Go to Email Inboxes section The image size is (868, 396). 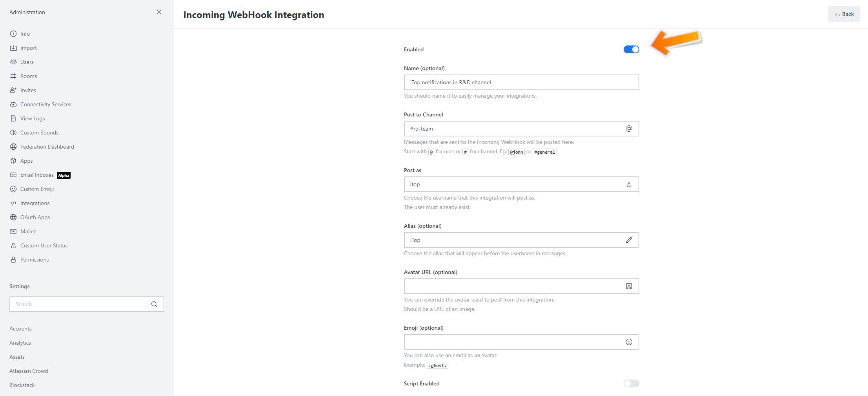coord(37,175)
